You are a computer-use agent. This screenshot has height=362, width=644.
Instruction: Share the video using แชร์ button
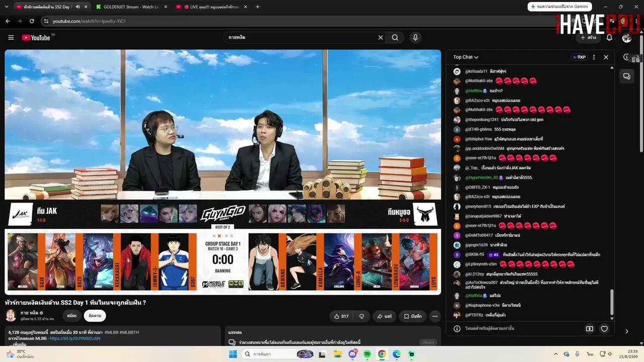384,316
